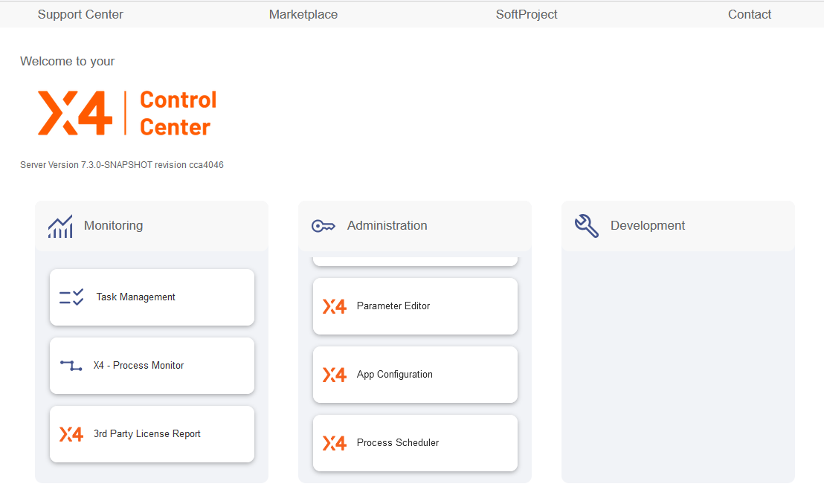Click the Development wrench icon

(586, 225)
